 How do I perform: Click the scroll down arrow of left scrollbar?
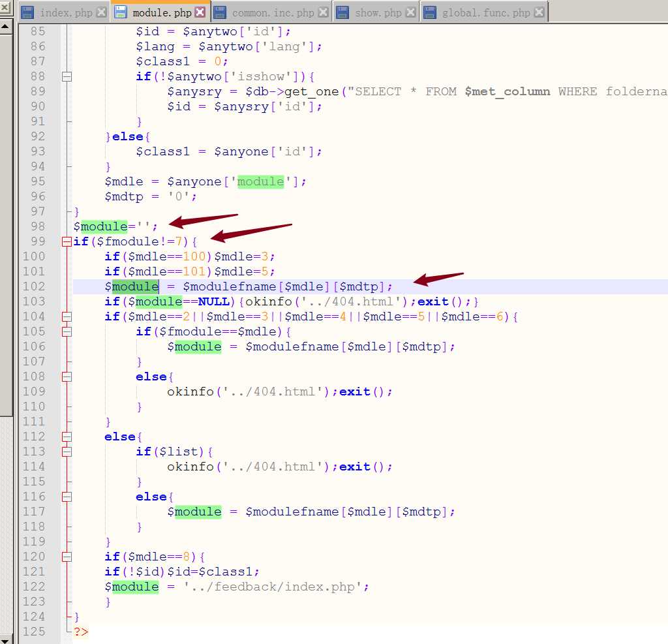[x=6, y=639]
